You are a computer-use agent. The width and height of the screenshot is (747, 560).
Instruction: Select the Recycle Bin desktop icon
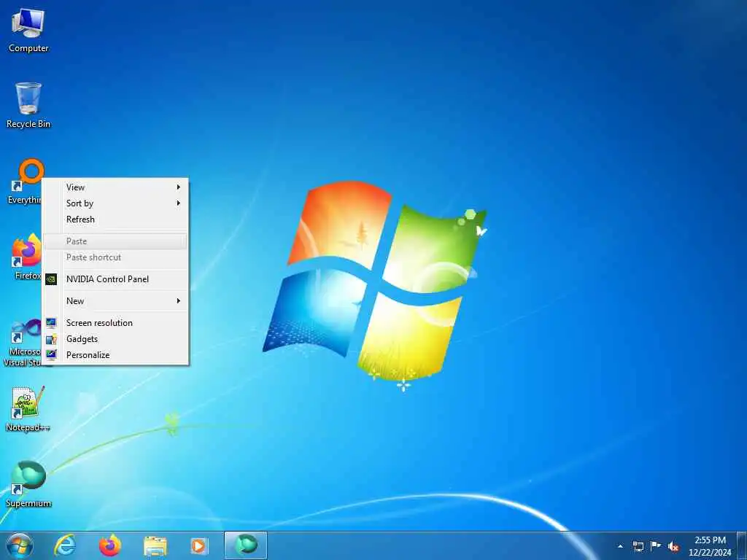28,106
